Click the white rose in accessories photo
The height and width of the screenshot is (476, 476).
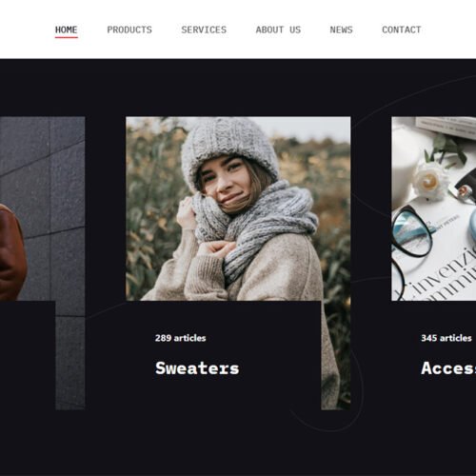430,181
